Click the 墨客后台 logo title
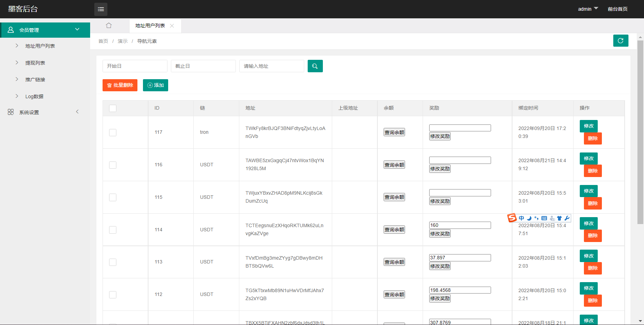This screenshot has height=325, width=644. pos(23,9)
